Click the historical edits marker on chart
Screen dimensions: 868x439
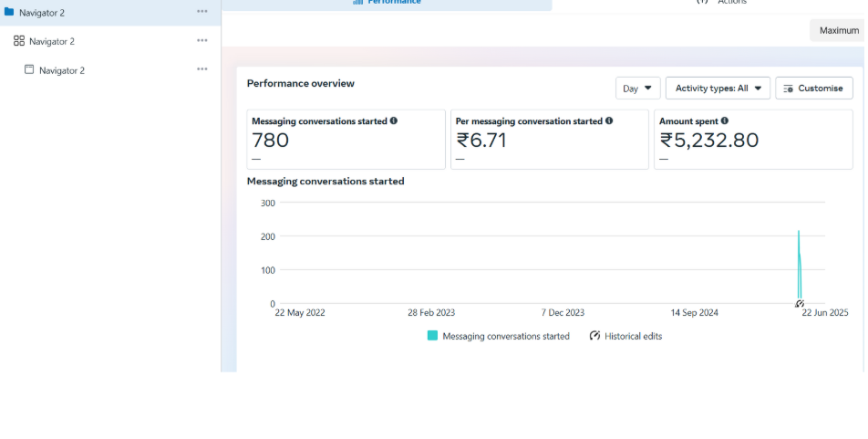tap(799, 304)
